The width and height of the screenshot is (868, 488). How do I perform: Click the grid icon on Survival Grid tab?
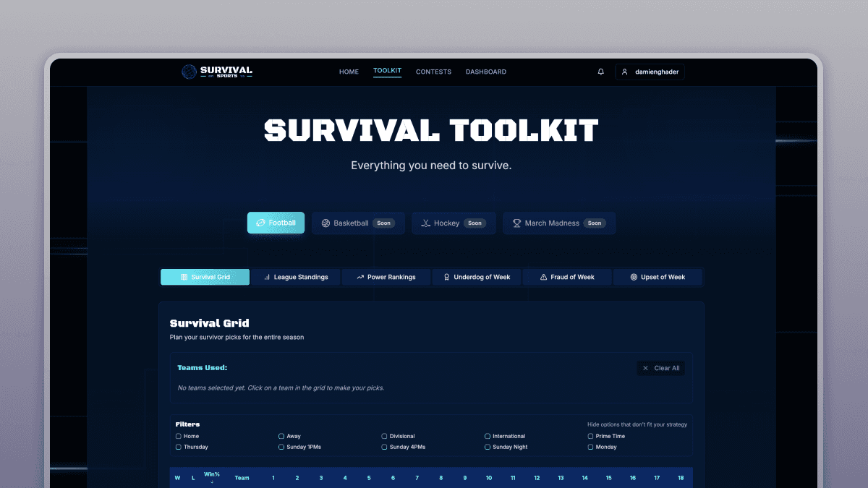183,277
